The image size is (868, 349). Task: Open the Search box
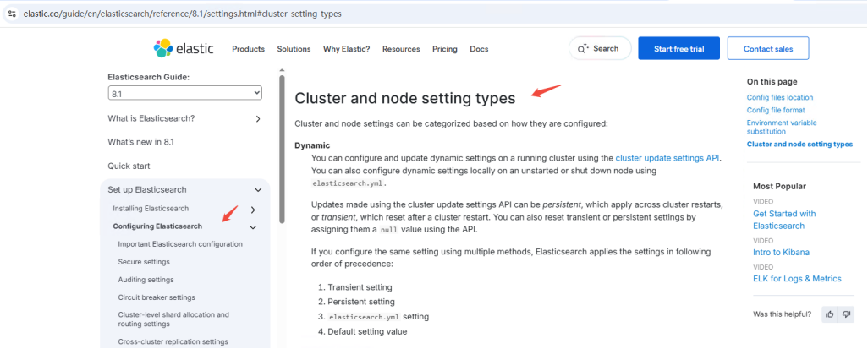point(600,48)
